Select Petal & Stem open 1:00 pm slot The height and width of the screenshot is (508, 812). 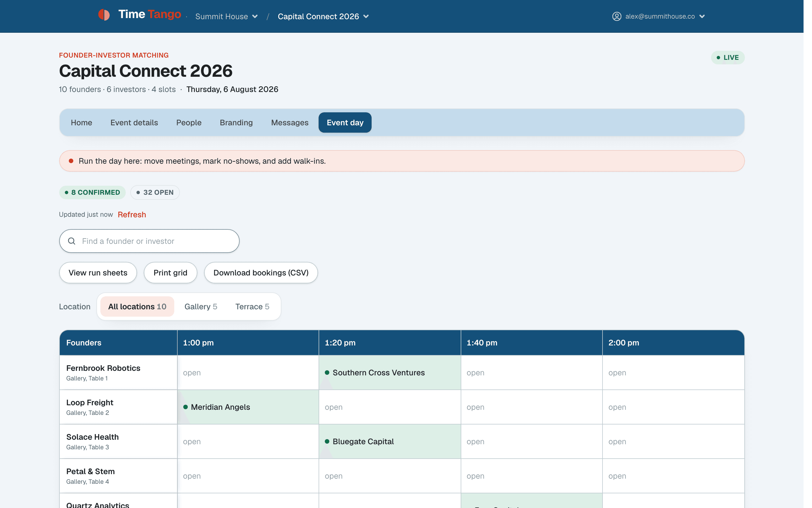pyautogui.click(x=248, y=476)
